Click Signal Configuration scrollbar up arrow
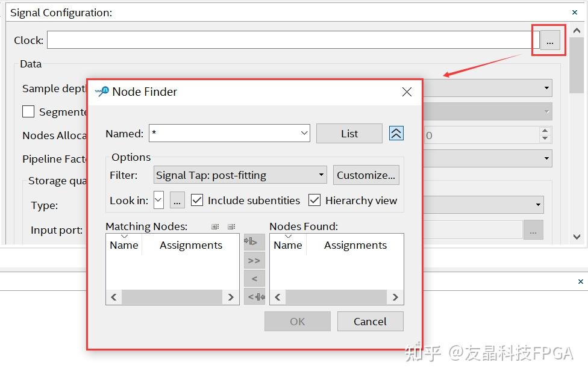Screen dimensions: 588x377 coord(577,31)
